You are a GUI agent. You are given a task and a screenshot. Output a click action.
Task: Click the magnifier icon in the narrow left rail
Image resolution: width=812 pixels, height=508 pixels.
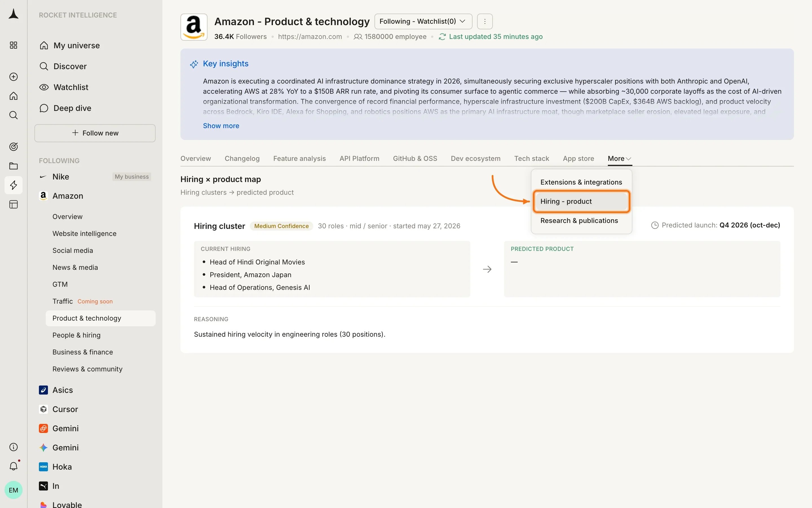(14, 115)
